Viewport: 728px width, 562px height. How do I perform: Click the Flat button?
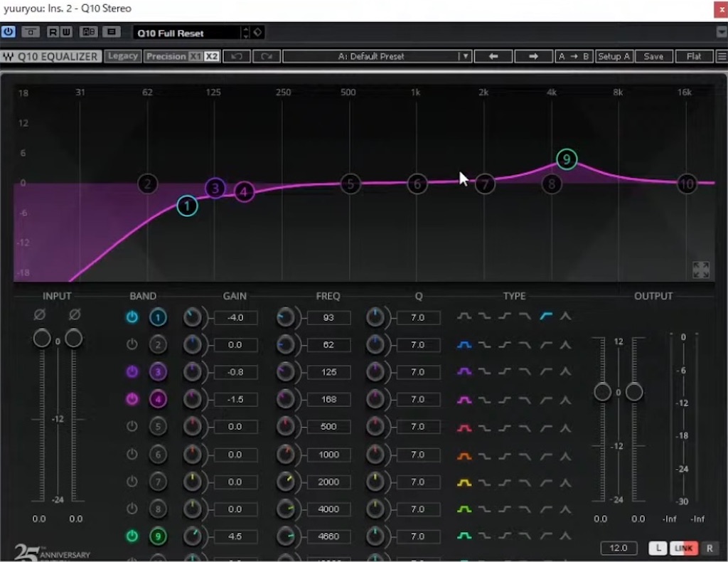click(694, 56)
